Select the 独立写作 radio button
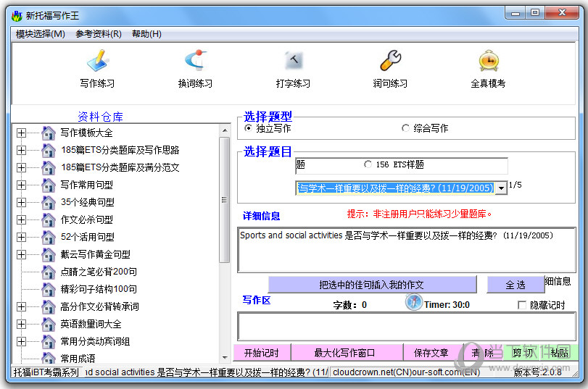Viewport: 588px width, 389px height. pyautogui.click(x=248, y=128)
